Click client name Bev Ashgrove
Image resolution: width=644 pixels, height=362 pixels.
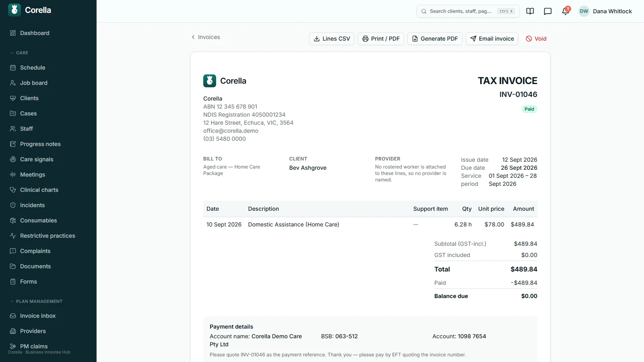[x=308, y=168]
